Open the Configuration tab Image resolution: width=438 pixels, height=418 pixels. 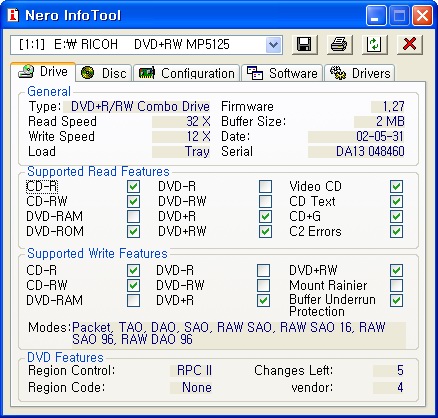[x=187, y=73]
